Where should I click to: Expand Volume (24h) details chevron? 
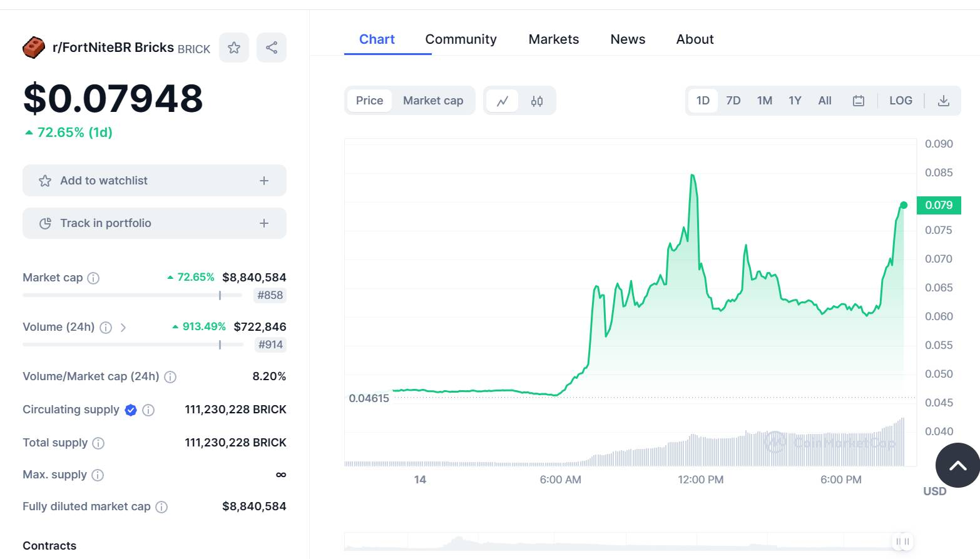tap(123, 327)
